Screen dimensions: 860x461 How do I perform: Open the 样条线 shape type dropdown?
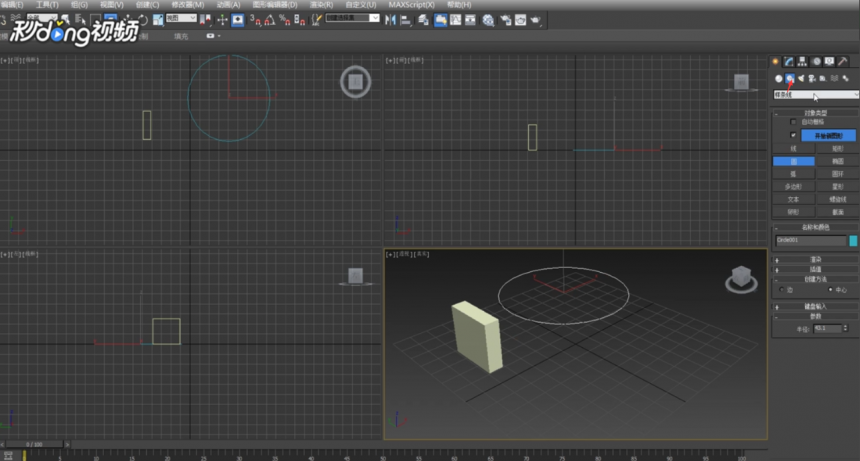tap(816, 95)
